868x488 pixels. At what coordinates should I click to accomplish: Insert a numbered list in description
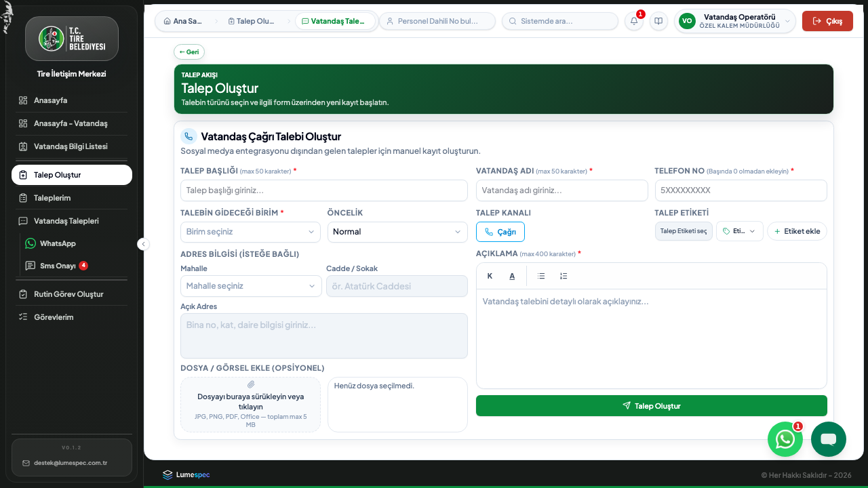(x=564, y=276)
